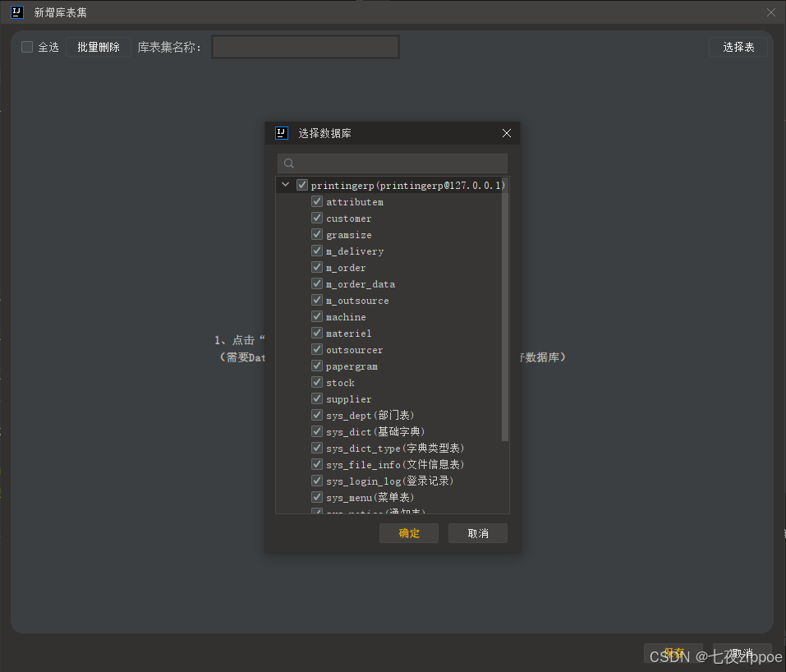Uncheck the printingerp database checkbox
Screen dimensions: 786x672
(302, 184)
